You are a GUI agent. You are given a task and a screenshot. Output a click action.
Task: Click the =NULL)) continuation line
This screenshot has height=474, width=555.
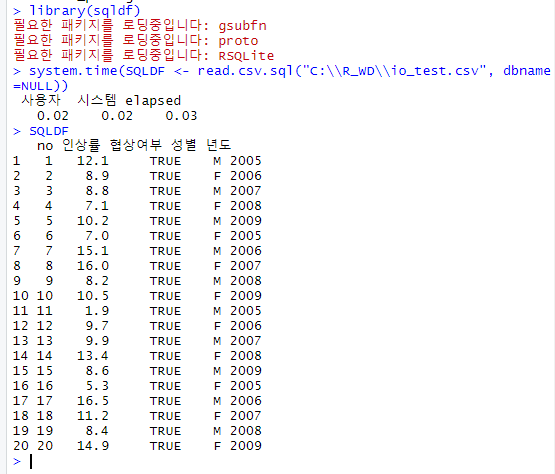40,86
